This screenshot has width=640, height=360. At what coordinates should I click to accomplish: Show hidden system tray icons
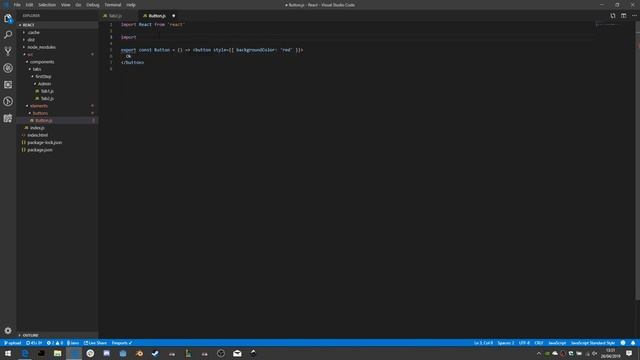pyautogui.click(x=538, y=353)
